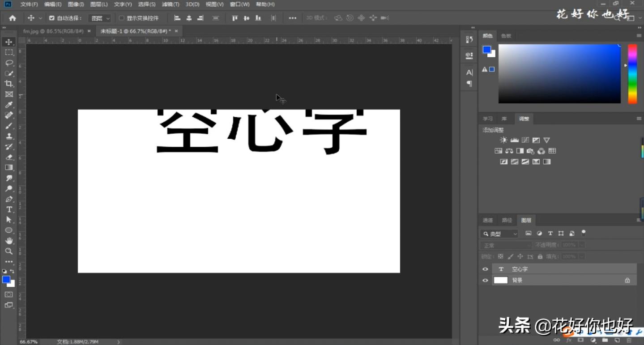Viewport: 644px width, 345px height.
Task: Hide the 空心字 text layer
Action: tap(485, 268)
